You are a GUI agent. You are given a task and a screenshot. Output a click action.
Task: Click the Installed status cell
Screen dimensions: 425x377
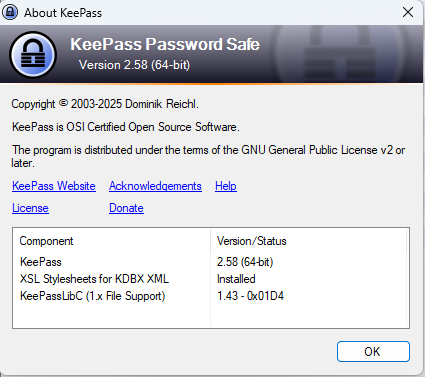(236, 279)
